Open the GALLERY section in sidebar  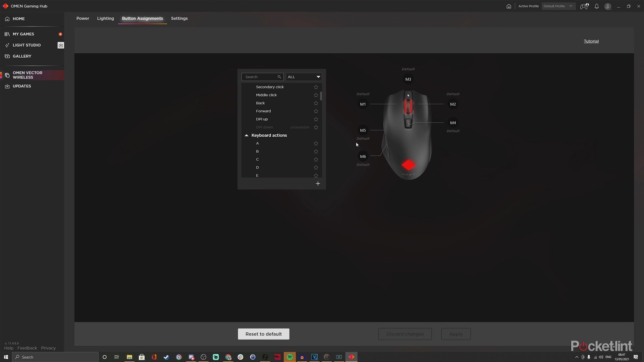point(7,56)
